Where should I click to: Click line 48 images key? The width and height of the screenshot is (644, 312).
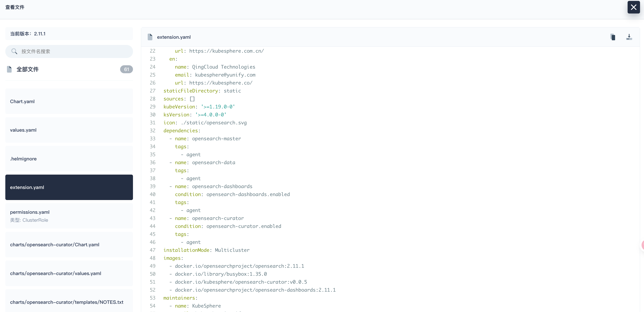(x=173, y=258)
